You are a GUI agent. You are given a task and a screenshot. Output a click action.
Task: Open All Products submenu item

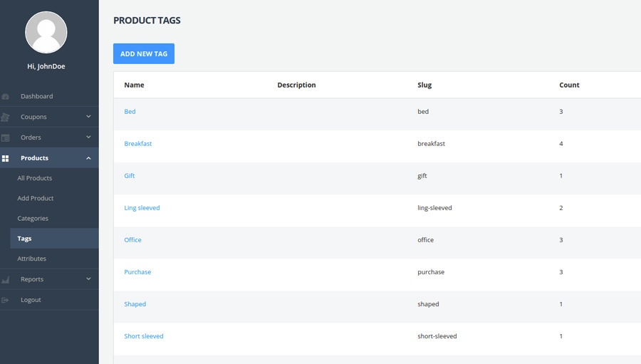pyautogui.click(x=35, y=178)
